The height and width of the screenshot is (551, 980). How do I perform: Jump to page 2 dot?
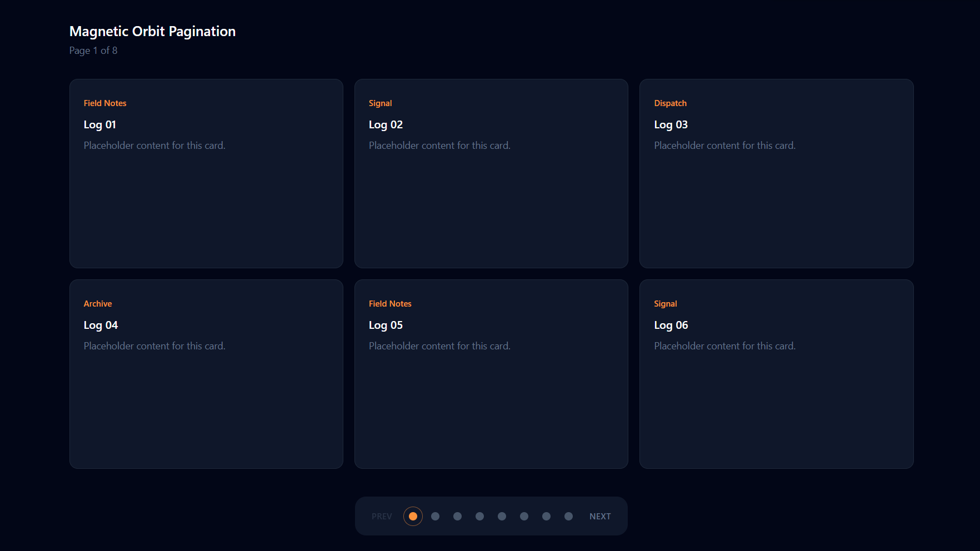(x=435, y=516)
